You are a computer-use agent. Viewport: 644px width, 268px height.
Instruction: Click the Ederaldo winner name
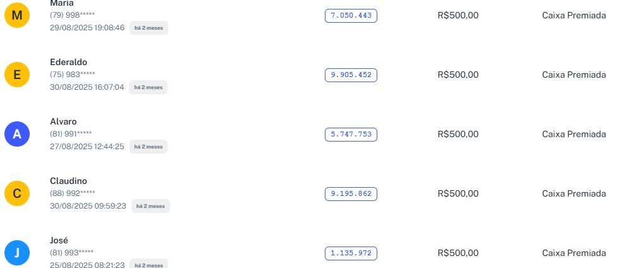click(68, 62)
